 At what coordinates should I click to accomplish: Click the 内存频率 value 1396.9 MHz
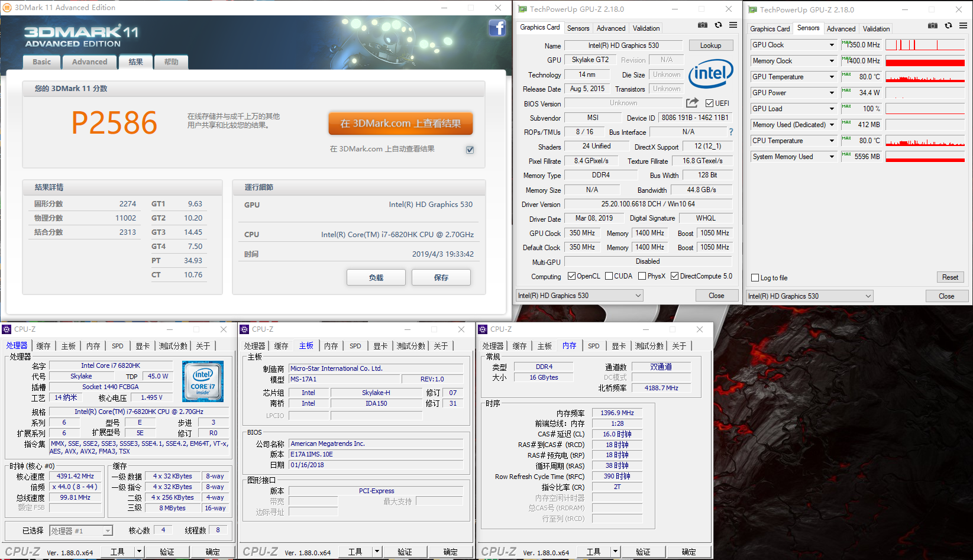[x=617, y=413]
